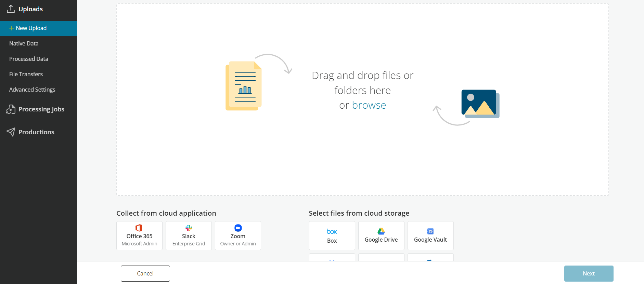This screenshot has width=644, height=284.
Task: Collect from Zoom Owner or Admin
Action: point(238,236)
